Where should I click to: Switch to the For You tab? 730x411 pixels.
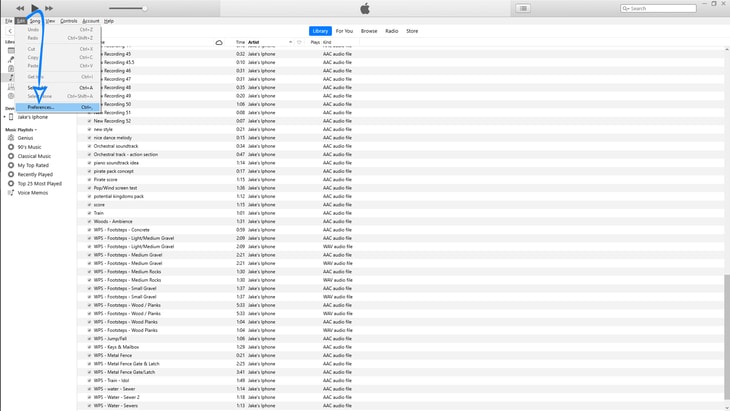345,31
